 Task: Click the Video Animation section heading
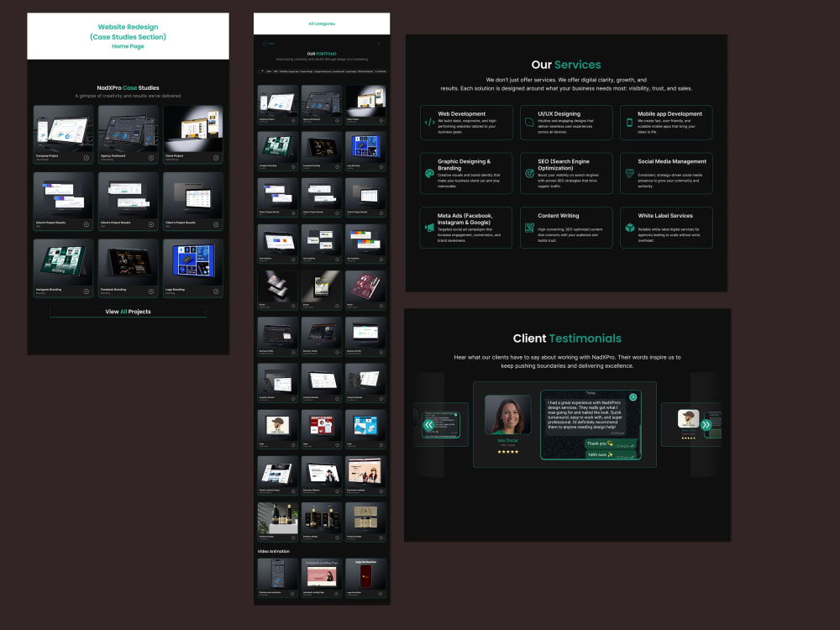click(x=274, y=551)
